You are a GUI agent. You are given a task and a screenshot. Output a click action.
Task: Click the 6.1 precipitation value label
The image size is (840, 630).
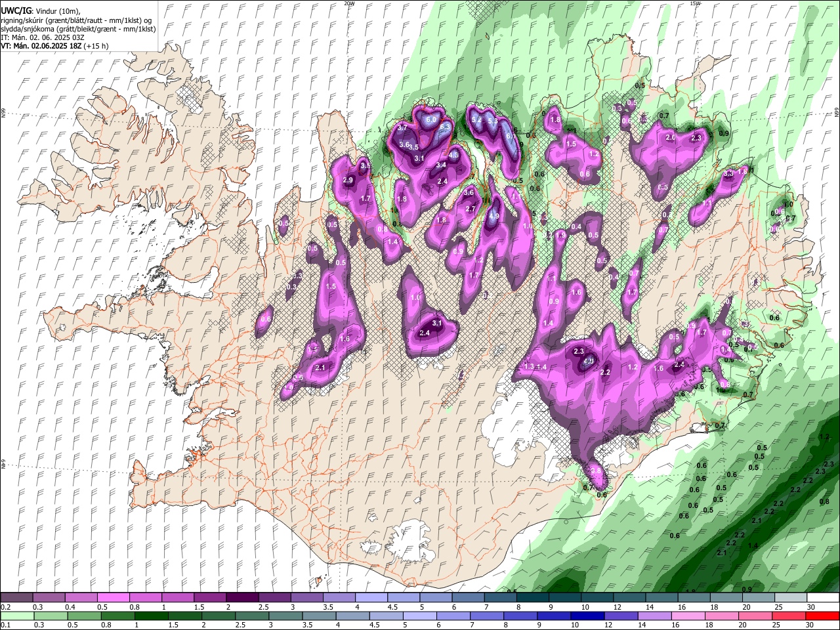tap(511, 136)
